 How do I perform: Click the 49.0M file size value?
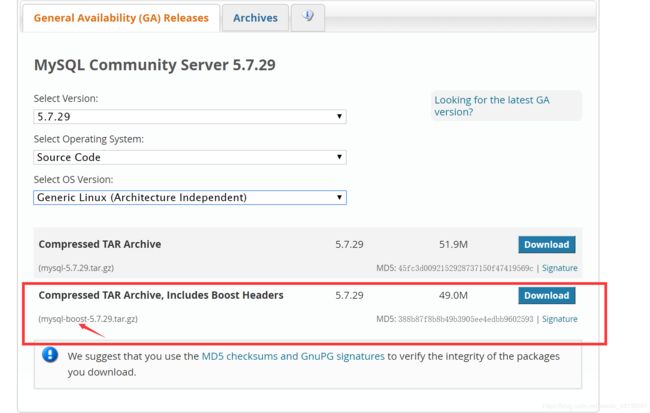[x=453, y=295]
